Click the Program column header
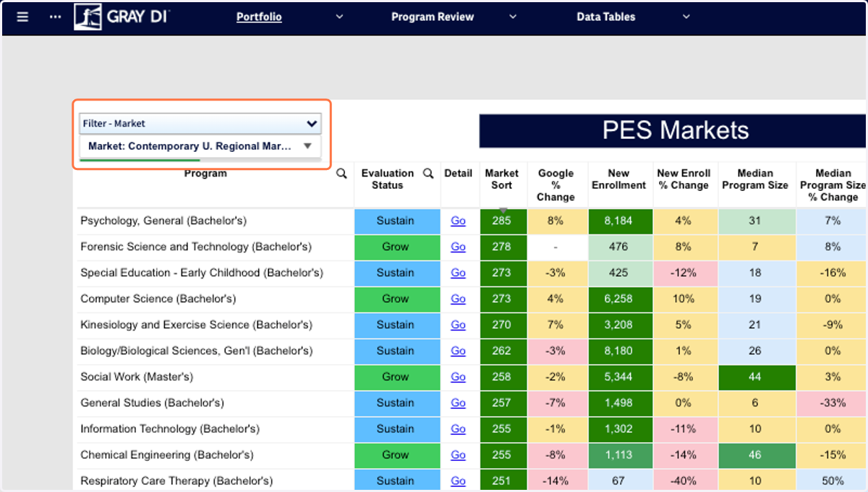The image size is (868, 492). click(x=205, y=174)
